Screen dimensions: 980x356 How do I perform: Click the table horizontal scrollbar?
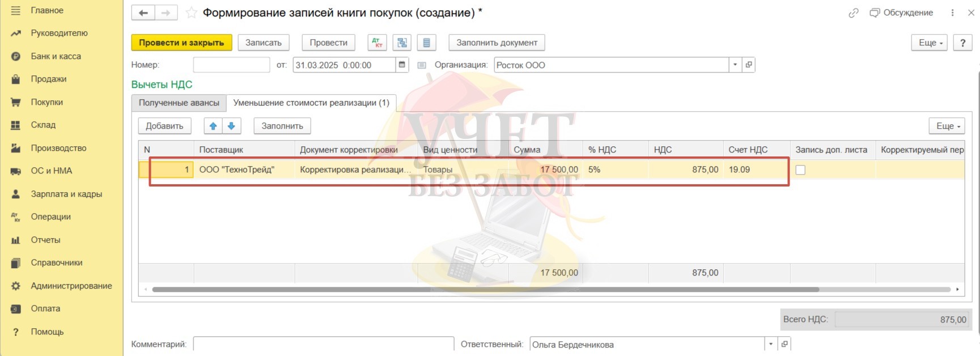pyautogui.click(x=485, y=289)
